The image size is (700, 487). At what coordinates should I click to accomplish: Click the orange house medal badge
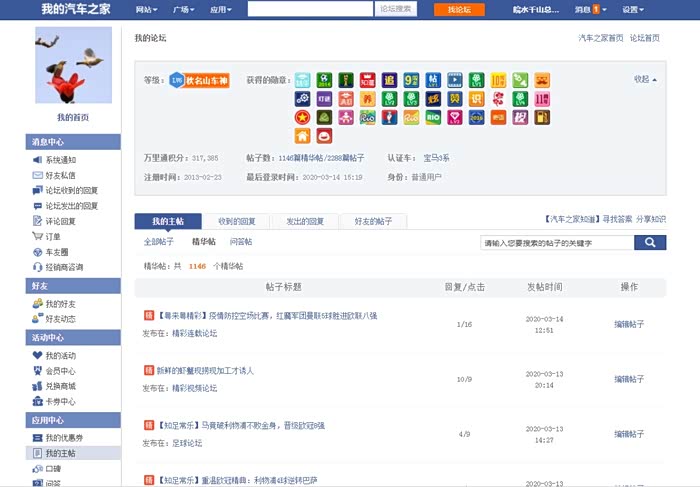tap(302, 136)
